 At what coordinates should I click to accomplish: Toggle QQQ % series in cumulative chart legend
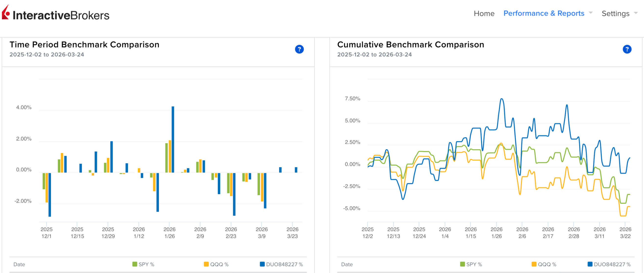[547, 264]
